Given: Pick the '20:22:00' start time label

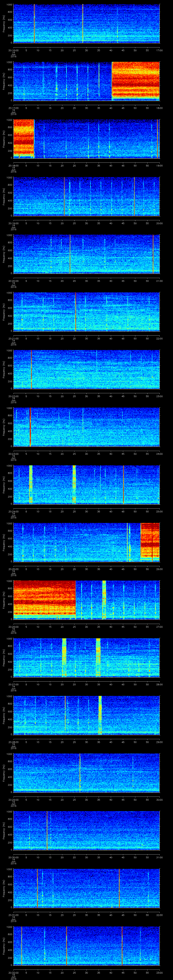Looking at the screenshot, I should 13,396.
